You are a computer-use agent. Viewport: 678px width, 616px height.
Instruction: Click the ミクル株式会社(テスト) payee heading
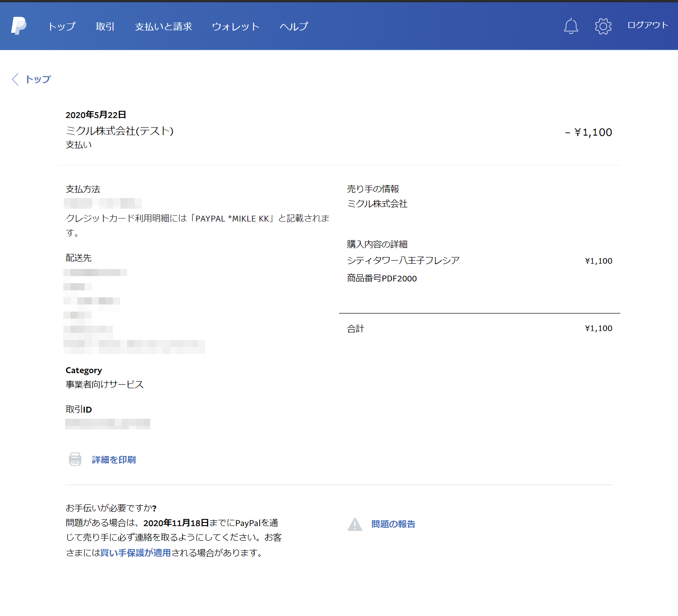pyautogui.click(x=119, y=131)
